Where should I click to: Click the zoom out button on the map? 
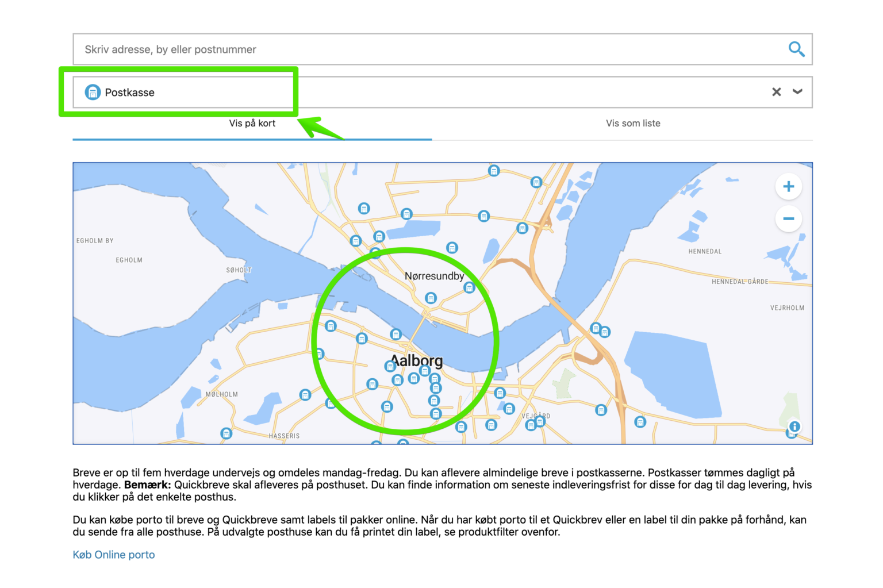(x=788, y=219)
